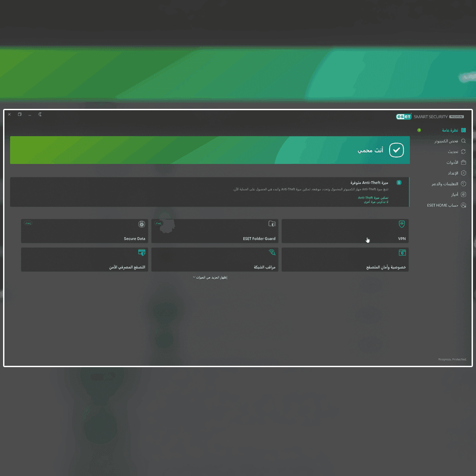Click the التصفح المصرفي الآمن wallet icon
The image size is (476, 476).
click(x=141, y=253)
